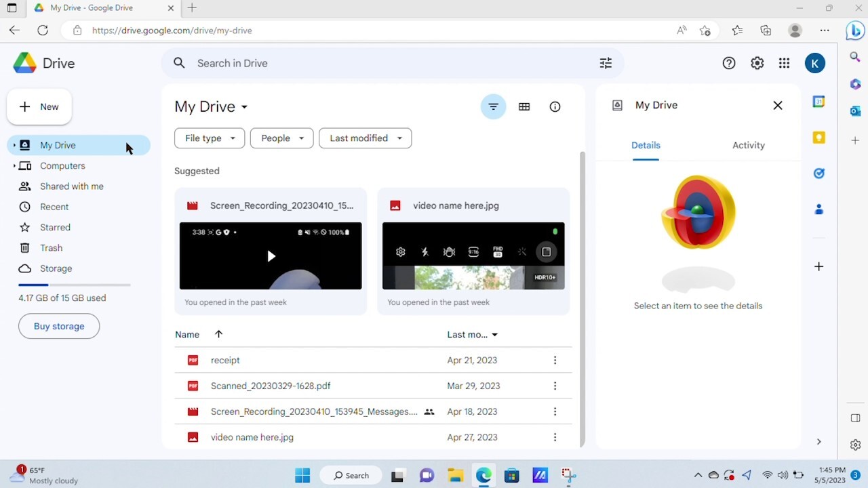Open the Trash from sidebar
Screen dimensions: 868x488
51,247
